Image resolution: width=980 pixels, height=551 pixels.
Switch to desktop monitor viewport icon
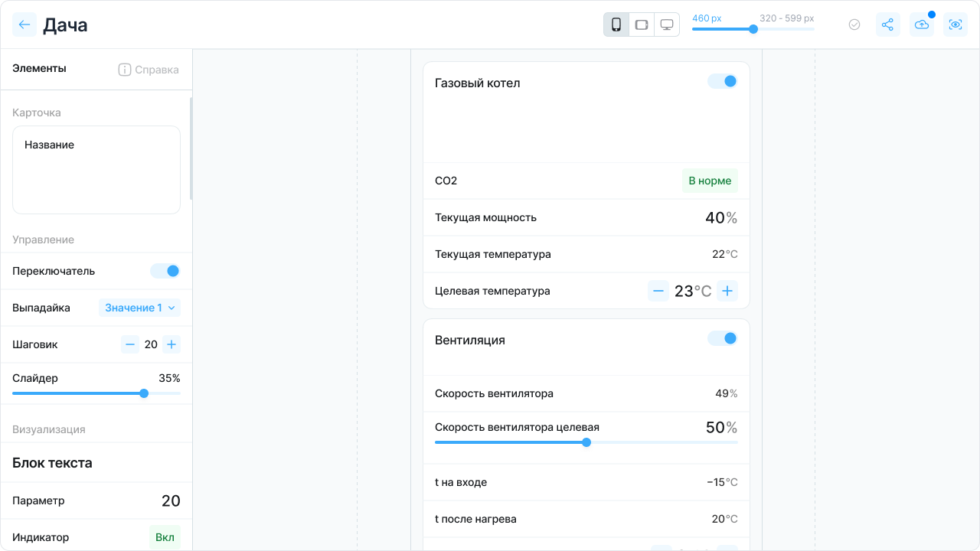(x=667, y=24)
